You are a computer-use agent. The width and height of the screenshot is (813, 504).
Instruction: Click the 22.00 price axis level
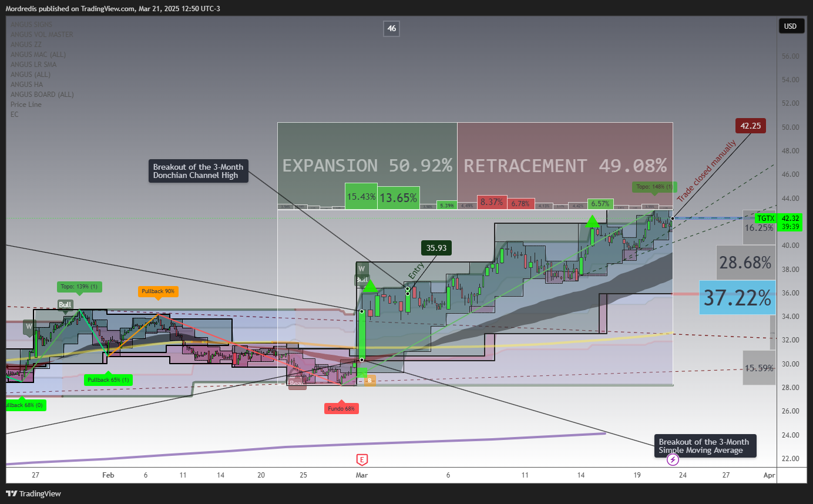790,458
